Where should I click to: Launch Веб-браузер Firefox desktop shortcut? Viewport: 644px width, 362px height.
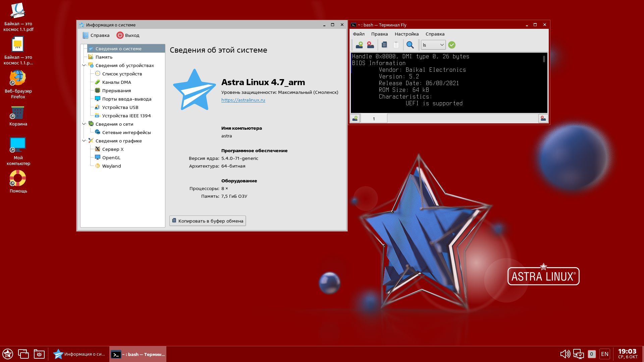tap(18, 84)
